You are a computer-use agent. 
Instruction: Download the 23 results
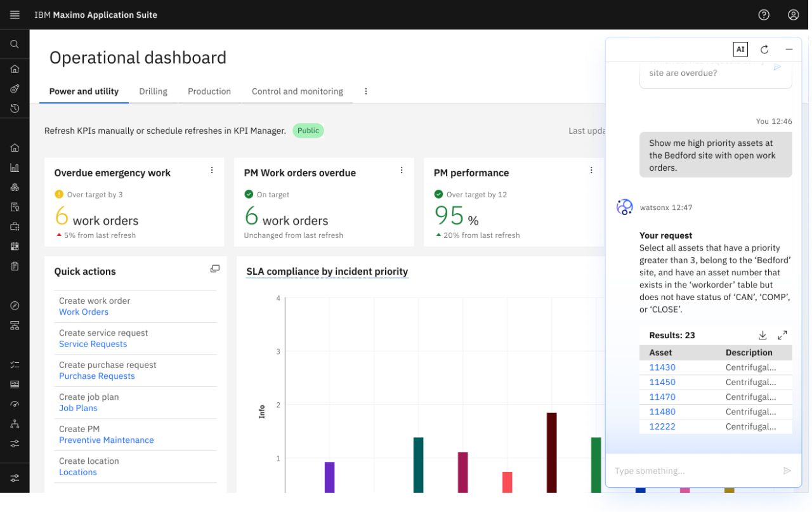[x=763, y=335]
